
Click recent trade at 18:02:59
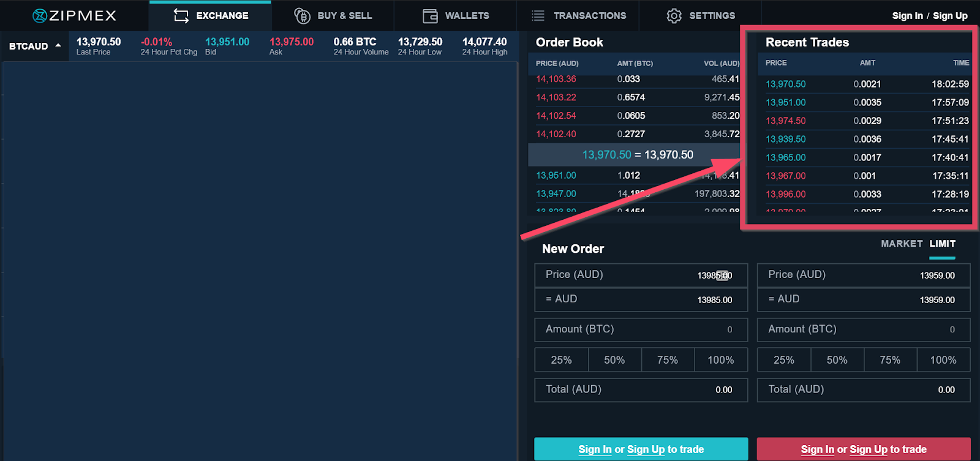(x=866, y=84)
